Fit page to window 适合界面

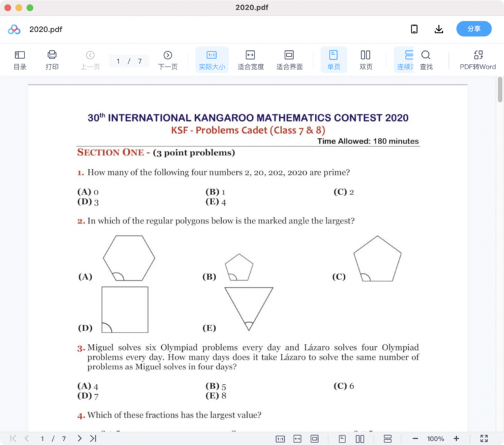pos(289,60)
